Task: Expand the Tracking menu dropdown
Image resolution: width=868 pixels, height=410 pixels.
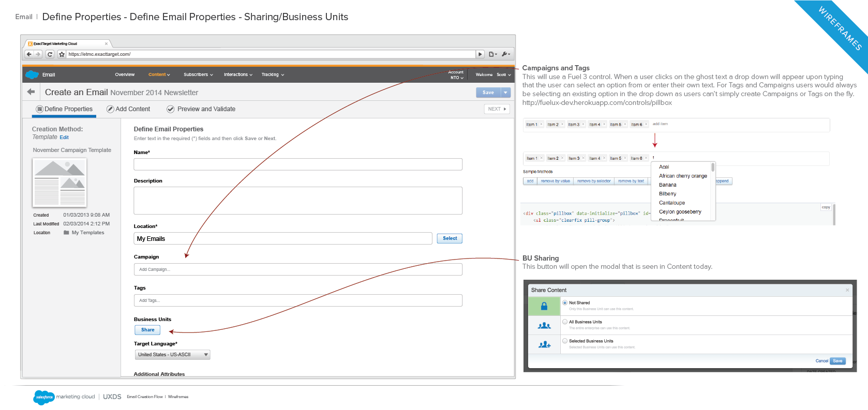Action: (273, 74)
